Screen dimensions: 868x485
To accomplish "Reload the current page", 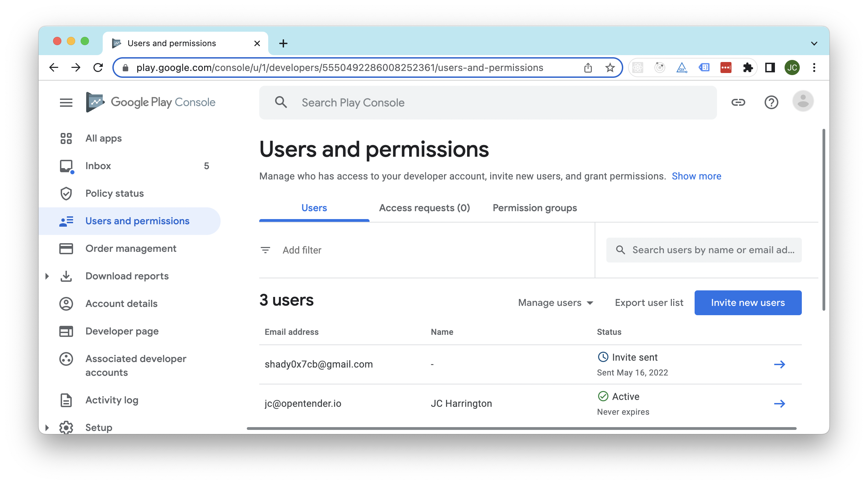I will click(98, 68).
